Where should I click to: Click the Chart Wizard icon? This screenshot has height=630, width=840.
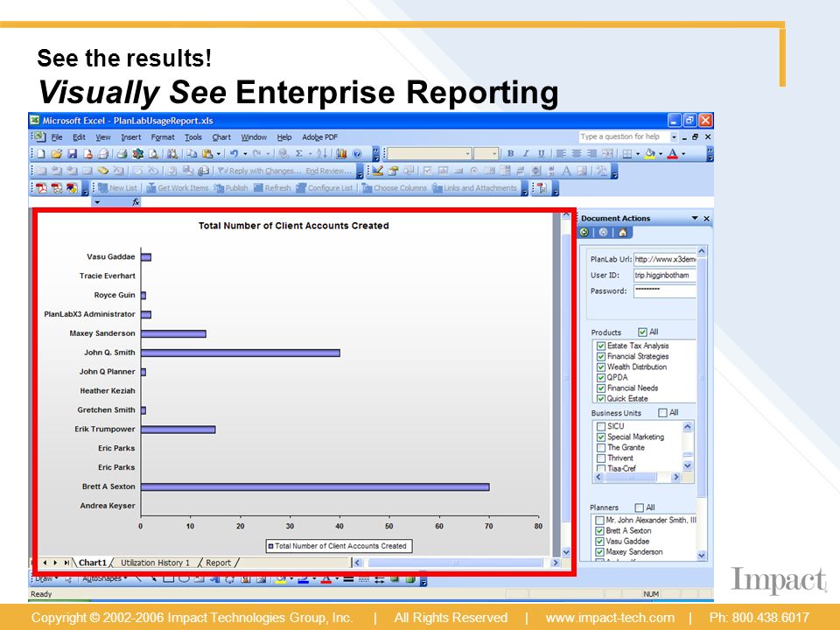[341, 154]
